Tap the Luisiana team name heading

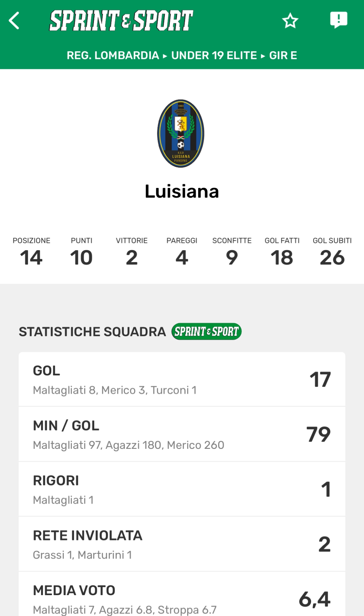pos(182,192)
